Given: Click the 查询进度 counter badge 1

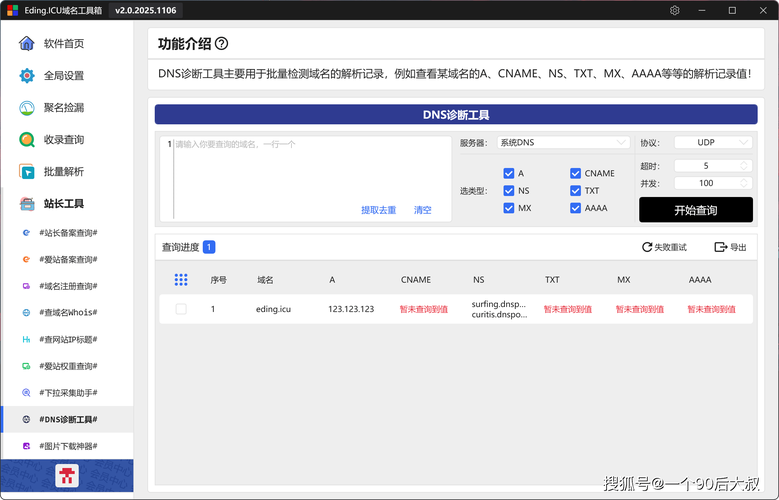Looking at the screenshot, I should (209, 247).
